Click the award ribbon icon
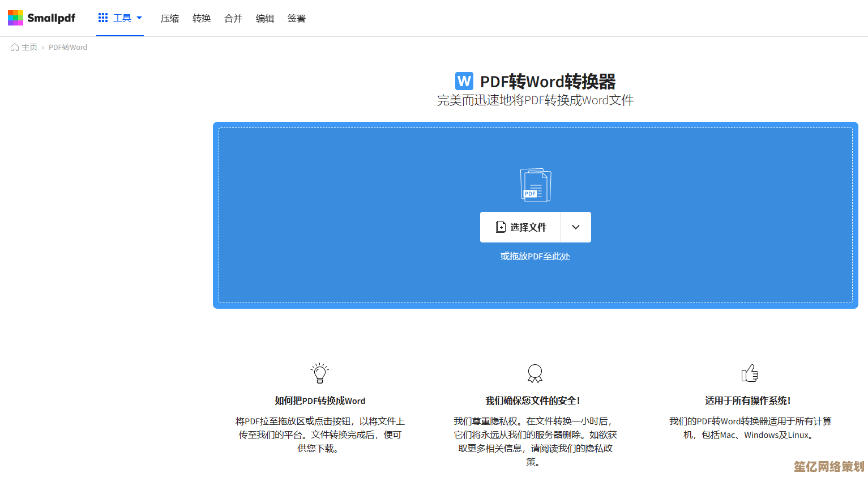 [x=535, y=373]
